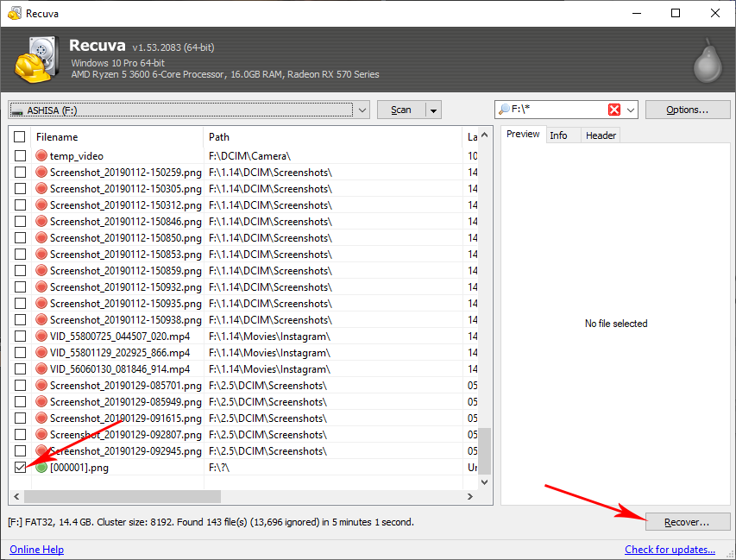Check Screenshot_20190112-150932.png checkbox

click(20, 286)
